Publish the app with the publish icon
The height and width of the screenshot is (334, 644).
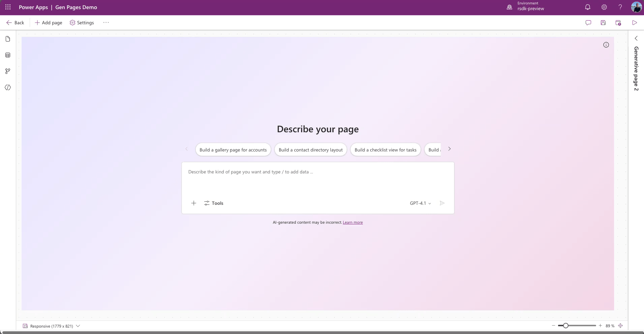618,23
